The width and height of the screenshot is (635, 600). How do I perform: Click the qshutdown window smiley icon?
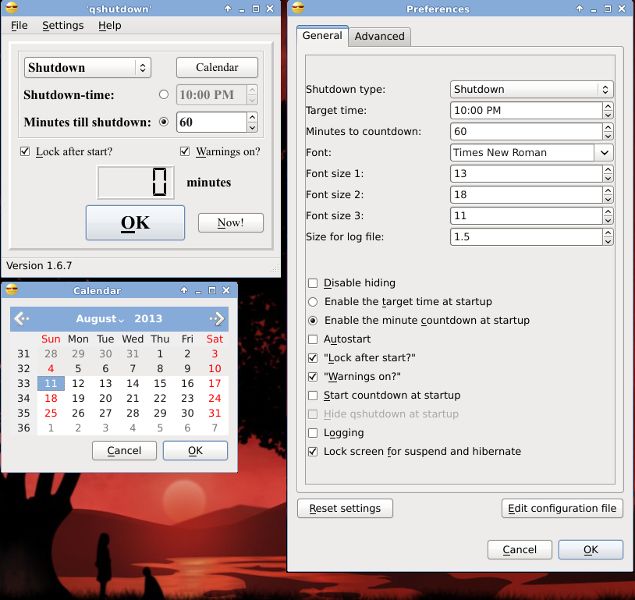(x=12, y=7)
